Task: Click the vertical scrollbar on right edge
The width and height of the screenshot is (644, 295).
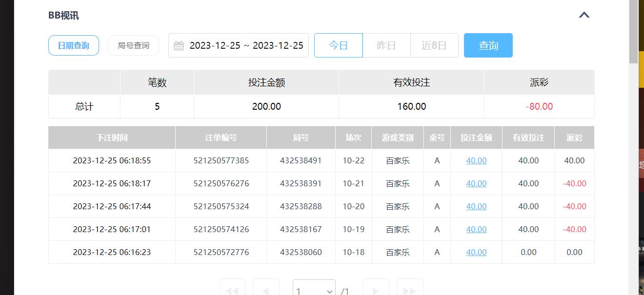Action: [633, 32]
